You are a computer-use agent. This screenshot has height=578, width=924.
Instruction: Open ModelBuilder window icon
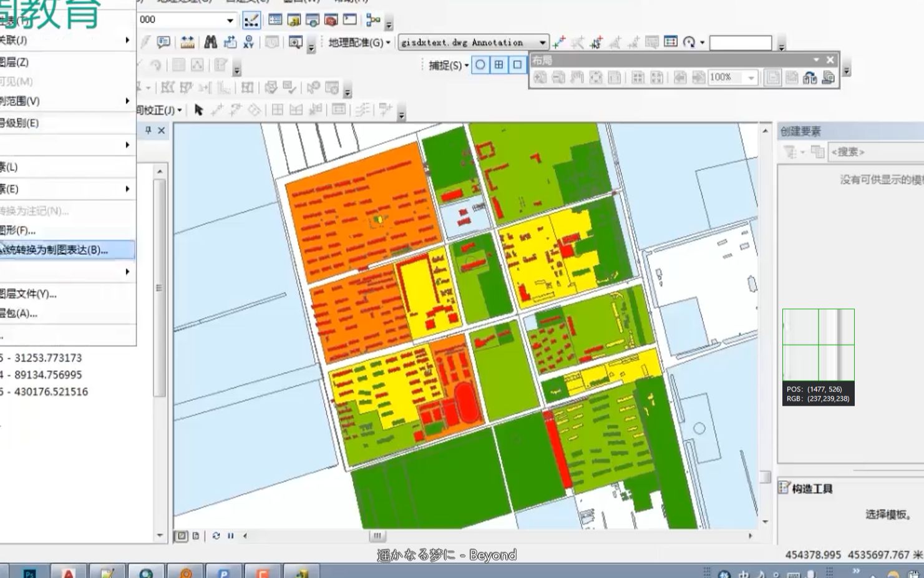[x=373, y=21]
